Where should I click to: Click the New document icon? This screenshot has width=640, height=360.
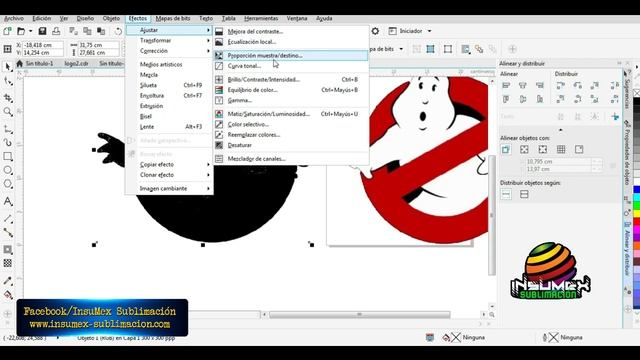pos(7,31)
